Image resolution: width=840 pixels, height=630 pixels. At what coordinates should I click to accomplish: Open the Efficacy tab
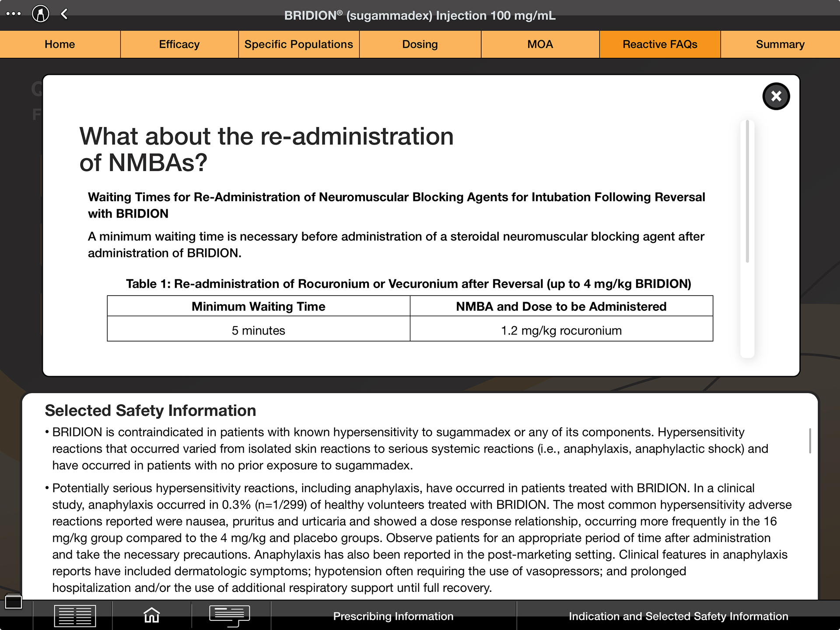click(179, 44)
